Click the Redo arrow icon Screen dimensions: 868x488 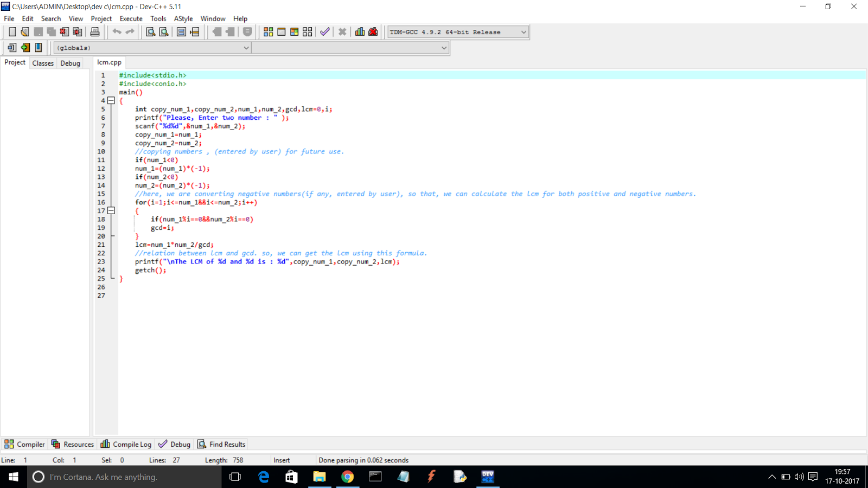pyautogui.click(x=130, y=32)
